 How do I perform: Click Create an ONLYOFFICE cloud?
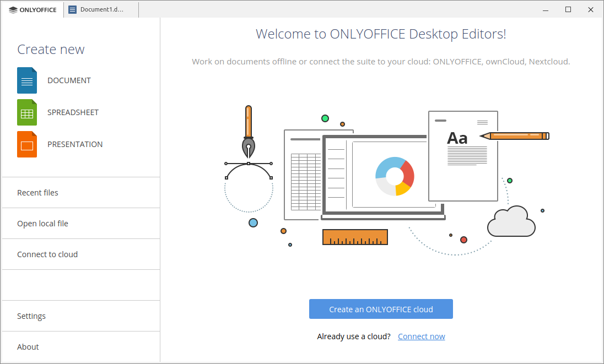tap(381, 309)
